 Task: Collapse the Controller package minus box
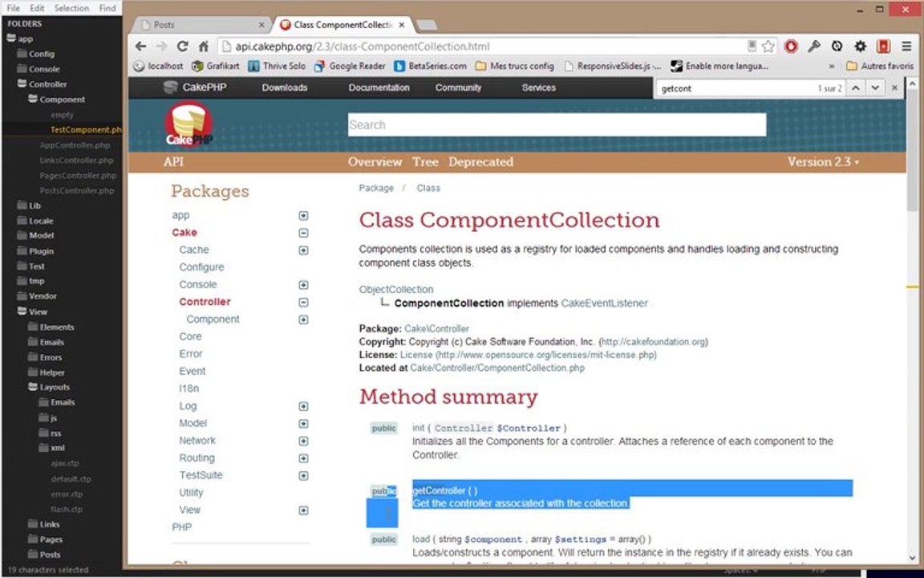(x=303, y=302)
